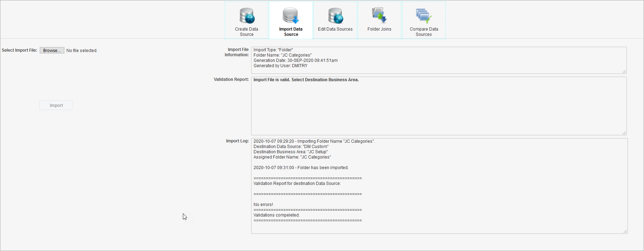Click the Edit Data Sources globe icon

click(x=335, y=16)
